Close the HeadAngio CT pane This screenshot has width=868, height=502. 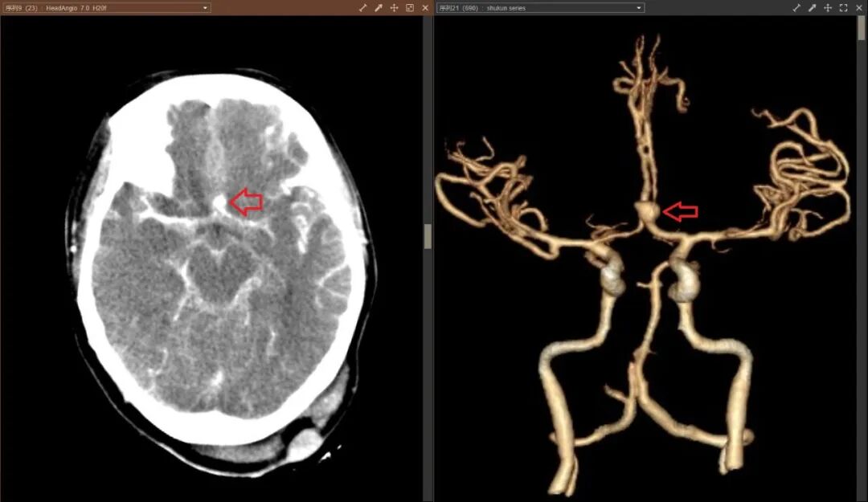pyautogui.click(x=425, y=8)
